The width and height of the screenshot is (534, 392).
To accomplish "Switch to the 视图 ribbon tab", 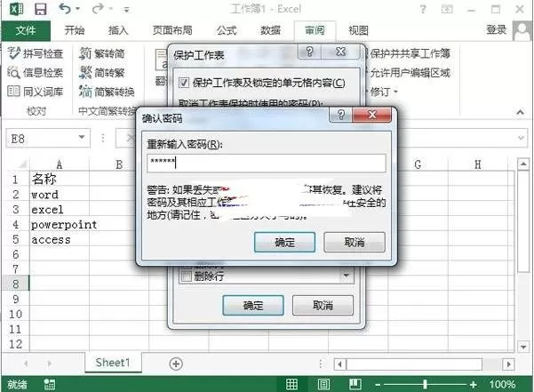I will point(358,30).
